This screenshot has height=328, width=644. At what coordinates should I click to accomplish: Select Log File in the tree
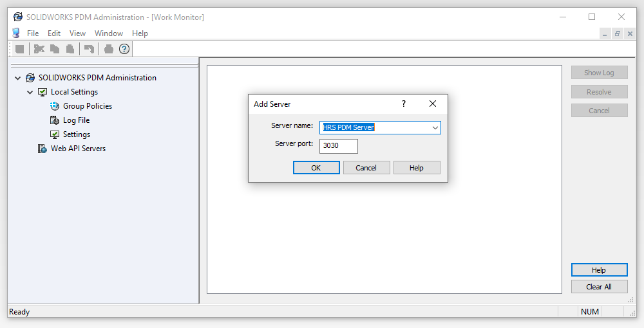pos(77,120)
